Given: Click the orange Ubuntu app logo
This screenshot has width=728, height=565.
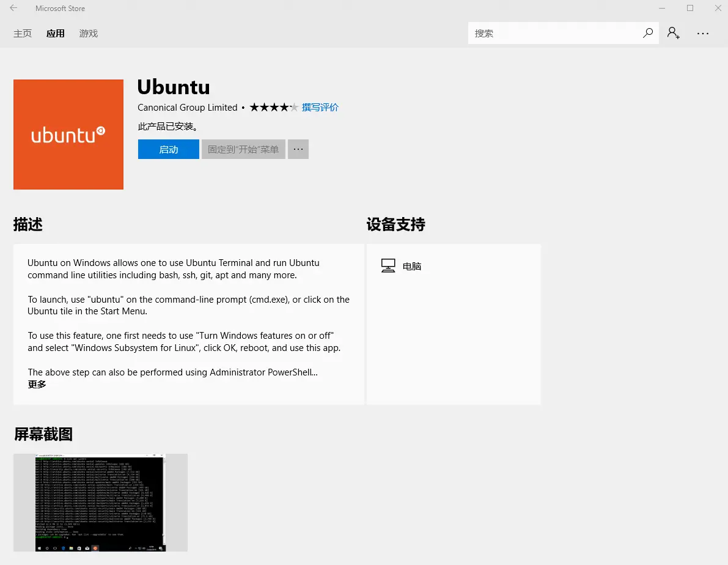Looking at the screenshot, I should point(68,134).
